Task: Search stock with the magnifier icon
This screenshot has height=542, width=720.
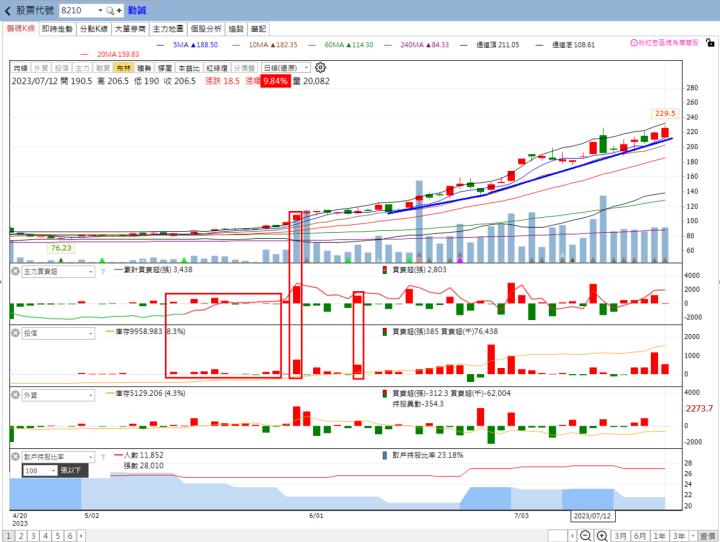Action: (x=110, y=10)
